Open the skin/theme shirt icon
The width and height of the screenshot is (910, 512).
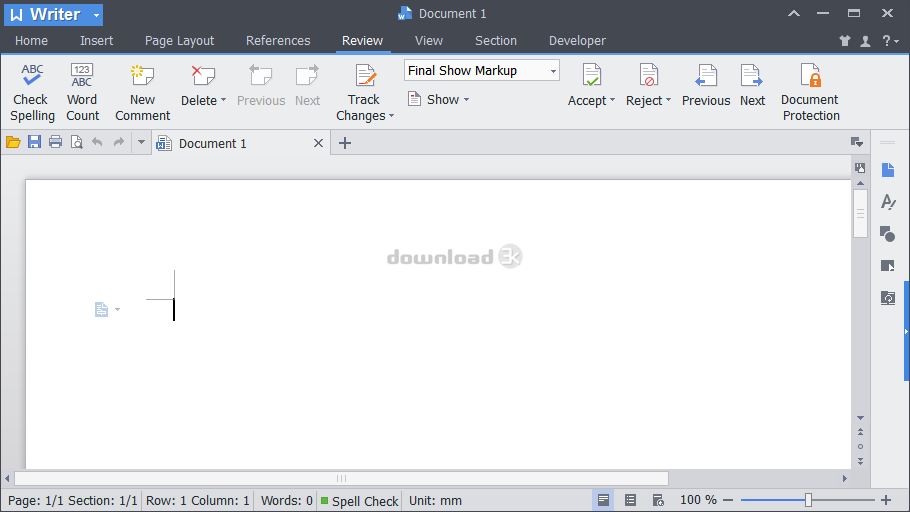845,41
